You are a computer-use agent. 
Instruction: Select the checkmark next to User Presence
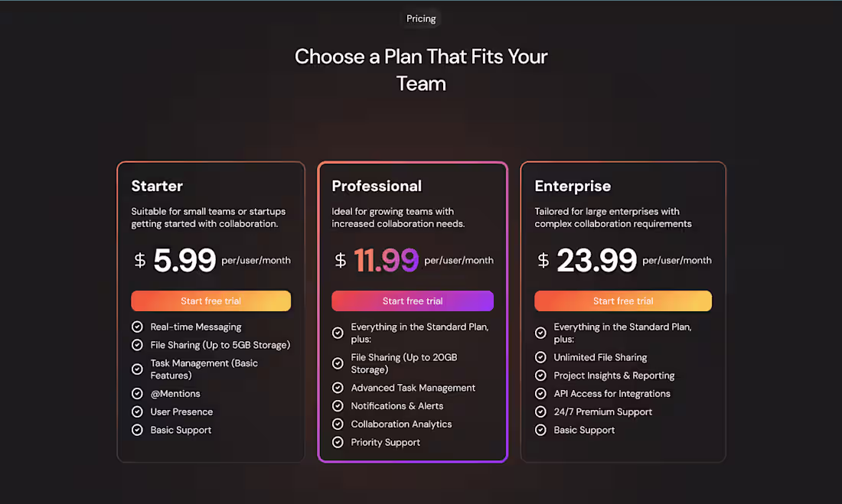coord(137,411)
